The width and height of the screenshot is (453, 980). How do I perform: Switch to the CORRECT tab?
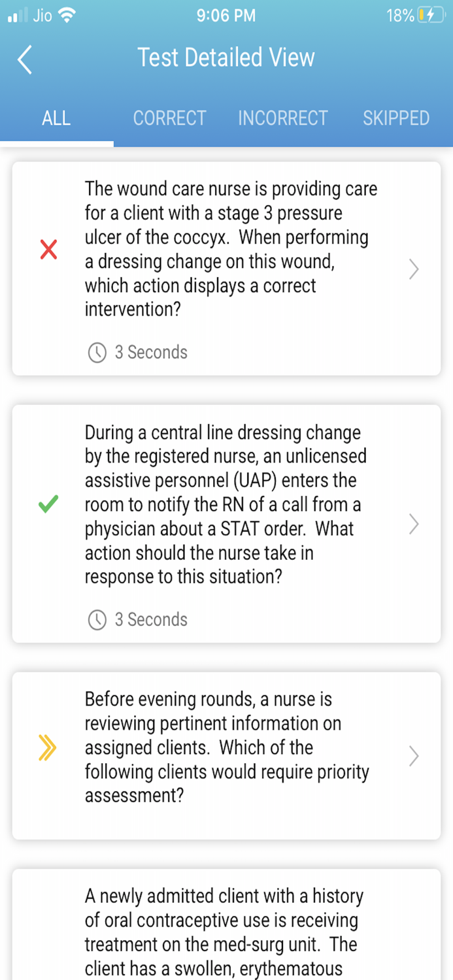169,118
